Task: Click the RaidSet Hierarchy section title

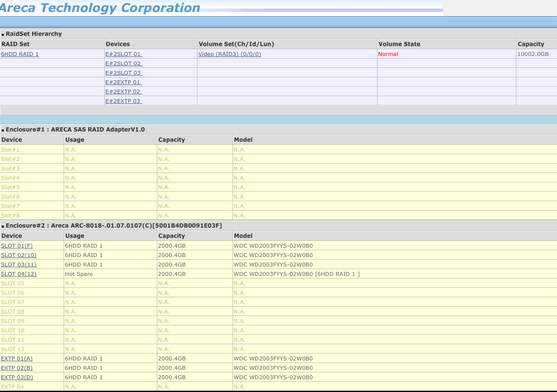Action: click(34, 34)
